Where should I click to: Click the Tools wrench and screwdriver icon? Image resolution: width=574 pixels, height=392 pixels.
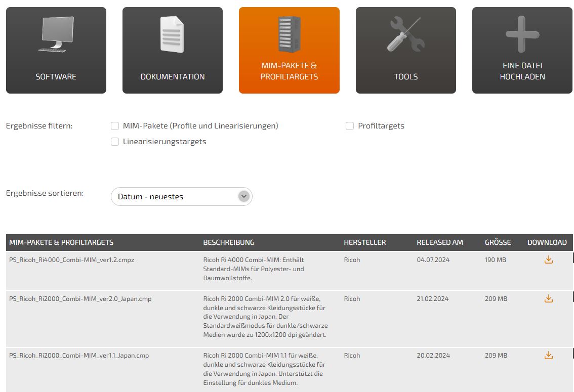405,34
